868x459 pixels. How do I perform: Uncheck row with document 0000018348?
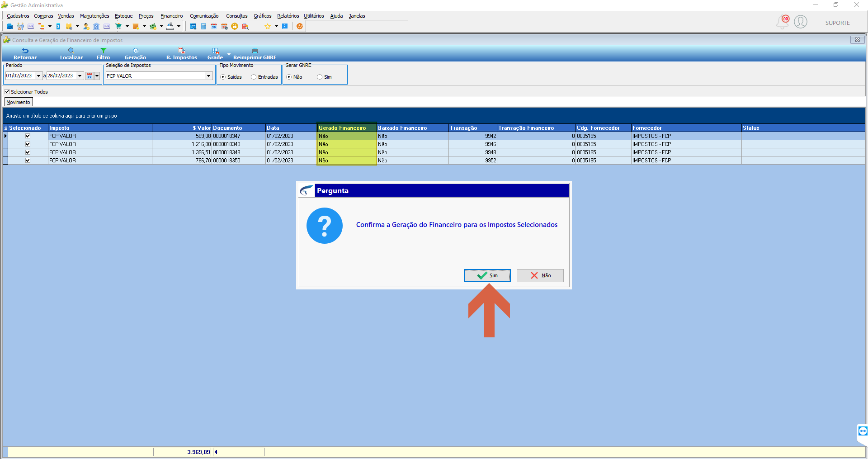28,144
